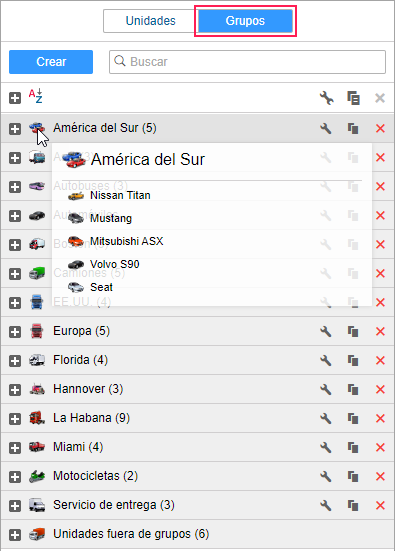
Task: Click the Buscar search field
Action: (247, 62)
